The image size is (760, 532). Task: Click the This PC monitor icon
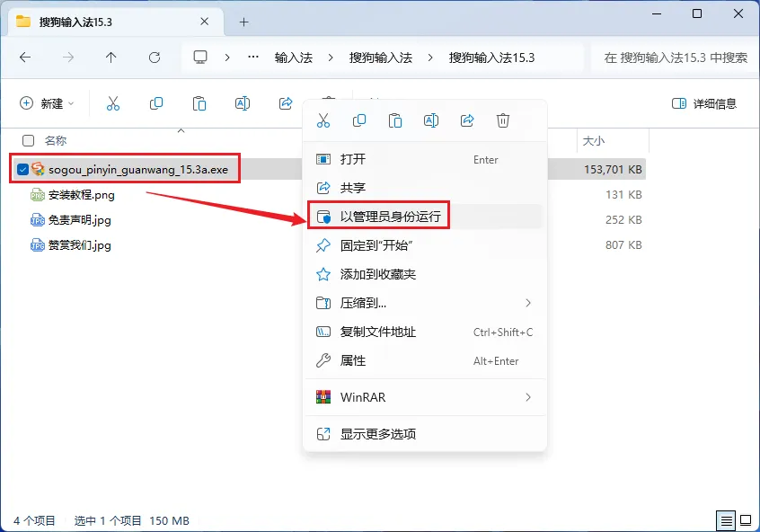click(200, 58)
